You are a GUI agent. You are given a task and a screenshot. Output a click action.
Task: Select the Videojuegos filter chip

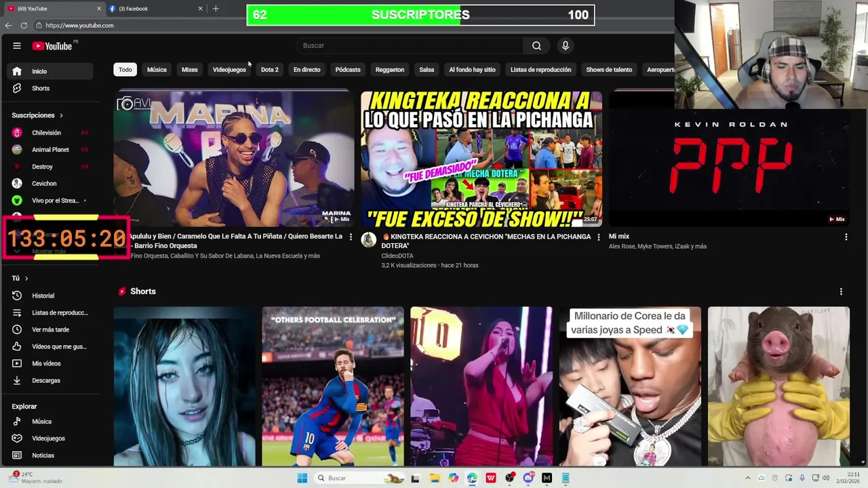(229, 70)
